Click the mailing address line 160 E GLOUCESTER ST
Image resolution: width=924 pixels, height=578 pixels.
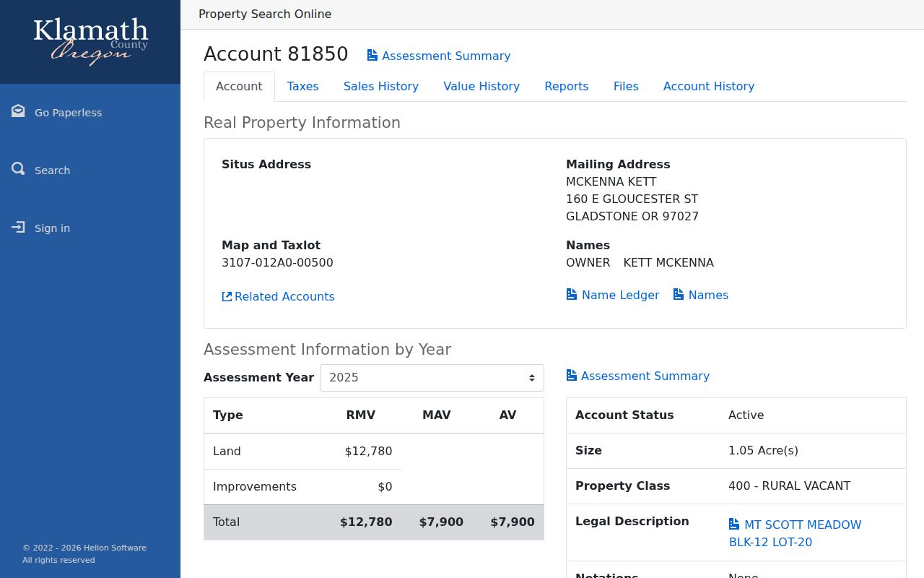(632, 199)
